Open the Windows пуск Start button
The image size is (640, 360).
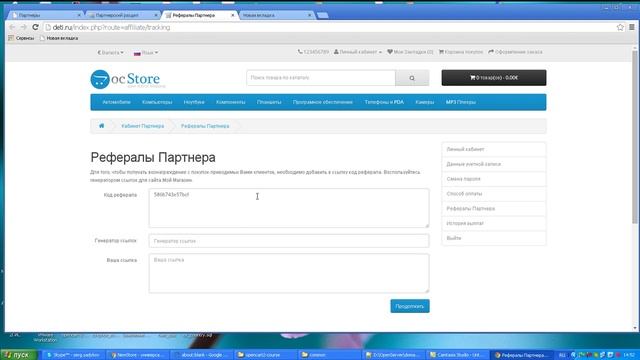19,355
